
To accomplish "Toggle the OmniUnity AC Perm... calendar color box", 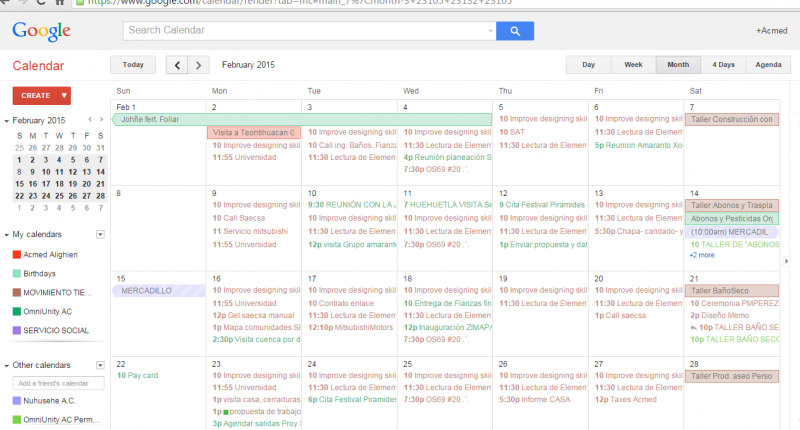I will click(16, 420).
